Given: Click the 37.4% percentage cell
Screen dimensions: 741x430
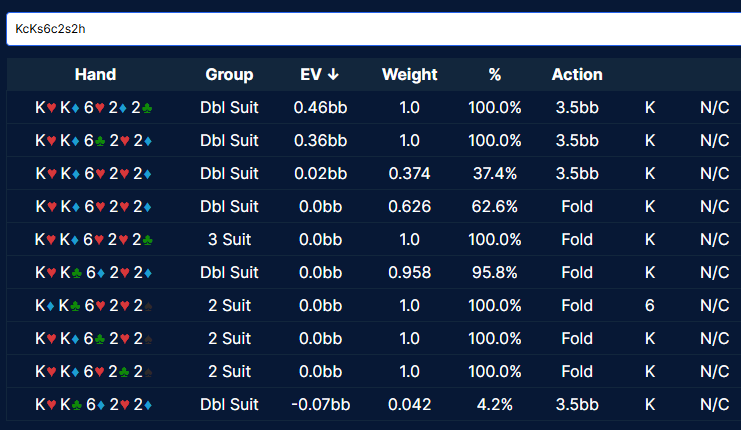Looking at the screenshot, I should [x=494, y=174].
